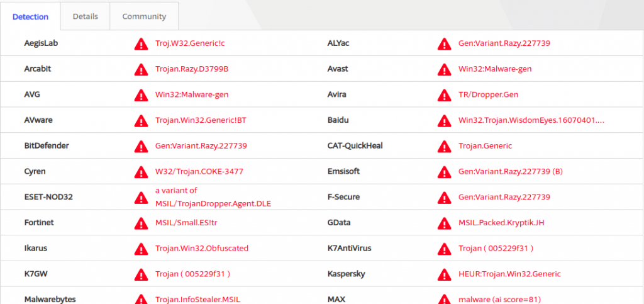Click the warning triangle in the GData row
The height and width of the screenshot is (304, 644).
(x=445, y=223)
